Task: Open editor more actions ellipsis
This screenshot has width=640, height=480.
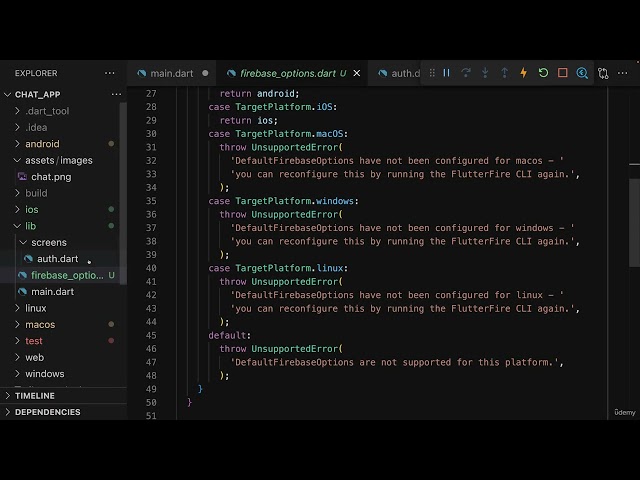Action: (622, 73)
